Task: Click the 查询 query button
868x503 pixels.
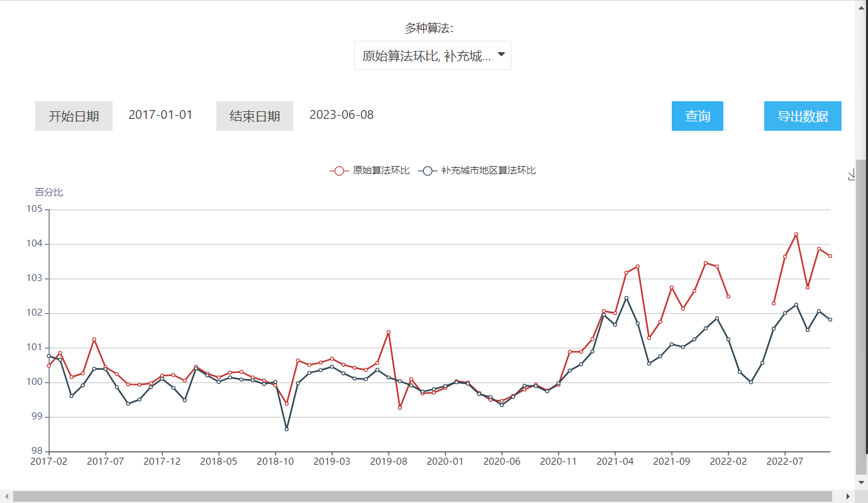Action: pos(698,116)
